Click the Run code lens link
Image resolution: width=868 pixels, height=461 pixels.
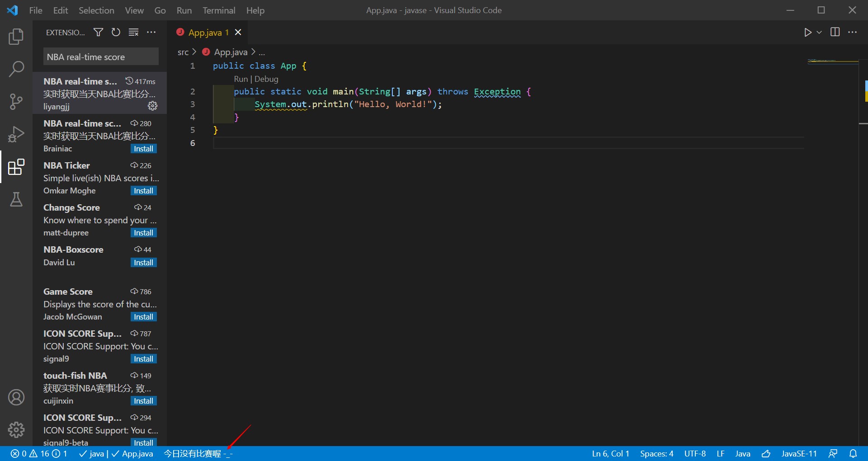(241, 79)
